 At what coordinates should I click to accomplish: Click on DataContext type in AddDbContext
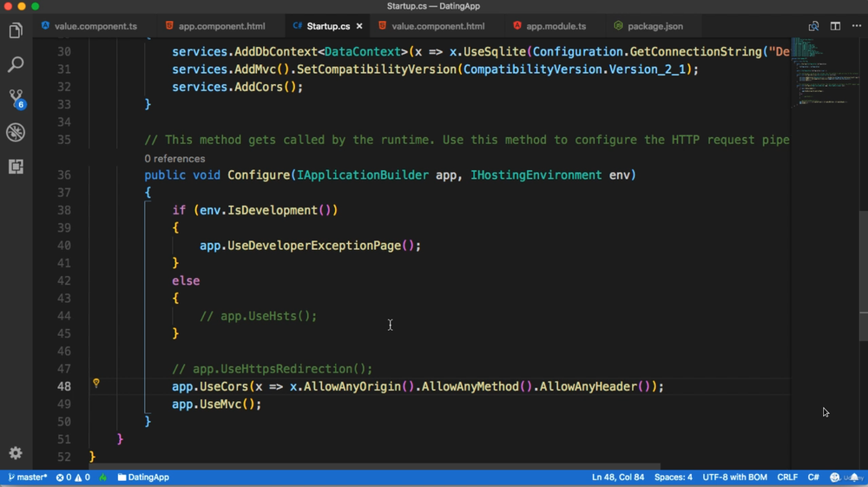tap(363, 51)
